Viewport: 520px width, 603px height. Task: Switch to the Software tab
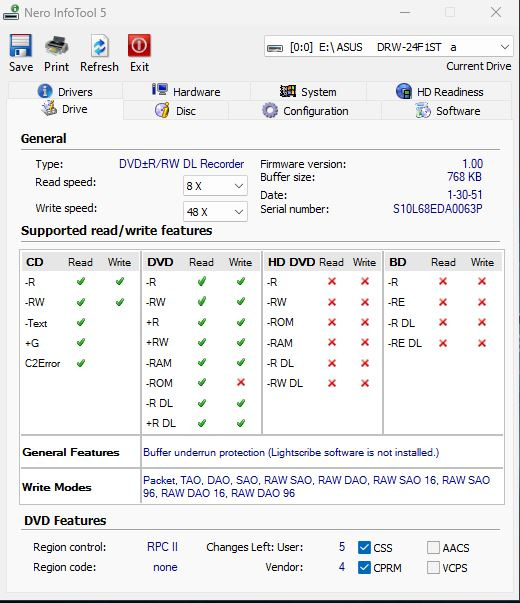tap(447, 111)
